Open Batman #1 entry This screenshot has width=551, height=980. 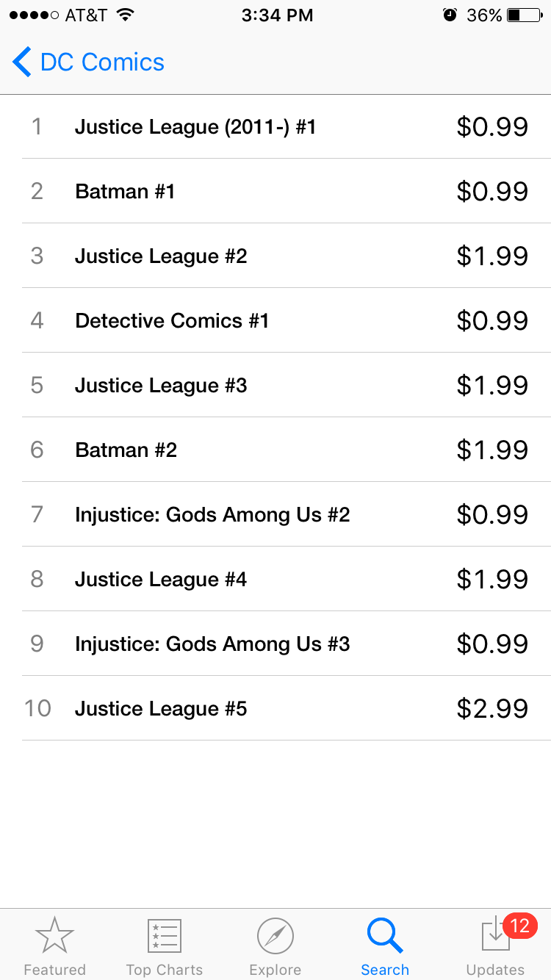(275, 191)
